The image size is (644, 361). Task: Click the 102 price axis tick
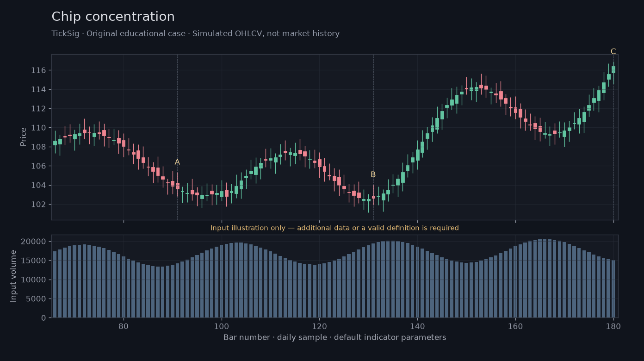point(38,205)
